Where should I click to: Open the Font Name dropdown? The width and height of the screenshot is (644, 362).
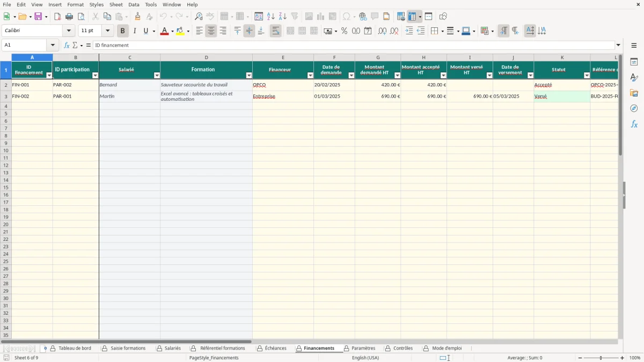point(69,31)
